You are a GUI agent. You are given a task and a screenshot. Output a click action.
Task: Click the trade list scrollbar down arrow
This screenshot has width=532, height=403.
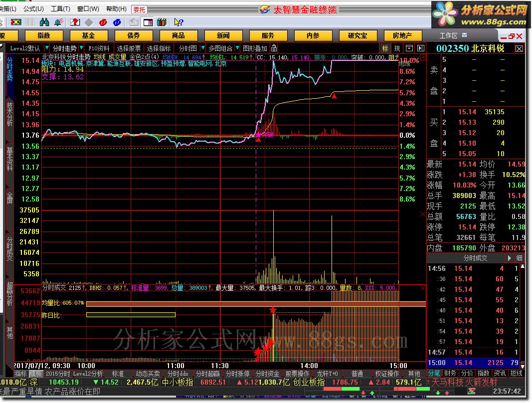click(x=523, y=366)
